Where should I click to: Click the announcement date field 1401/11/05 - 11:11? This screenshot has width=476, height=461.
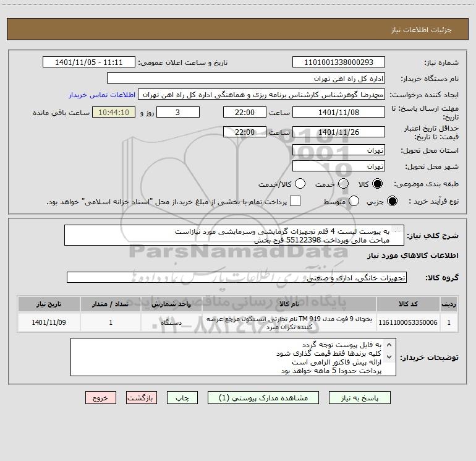pos(88,62)
